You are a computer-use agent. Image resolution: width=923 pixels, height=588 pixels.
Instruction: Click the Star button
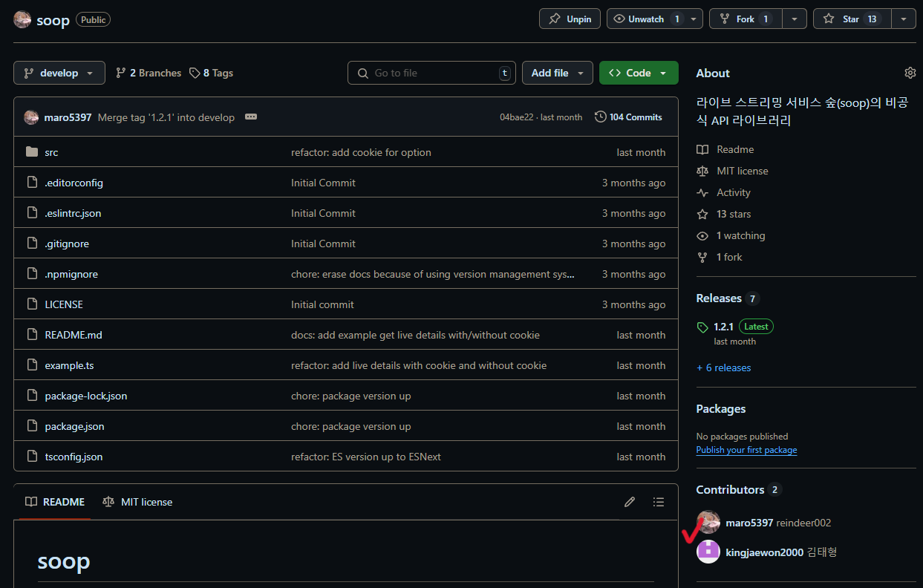852,19
